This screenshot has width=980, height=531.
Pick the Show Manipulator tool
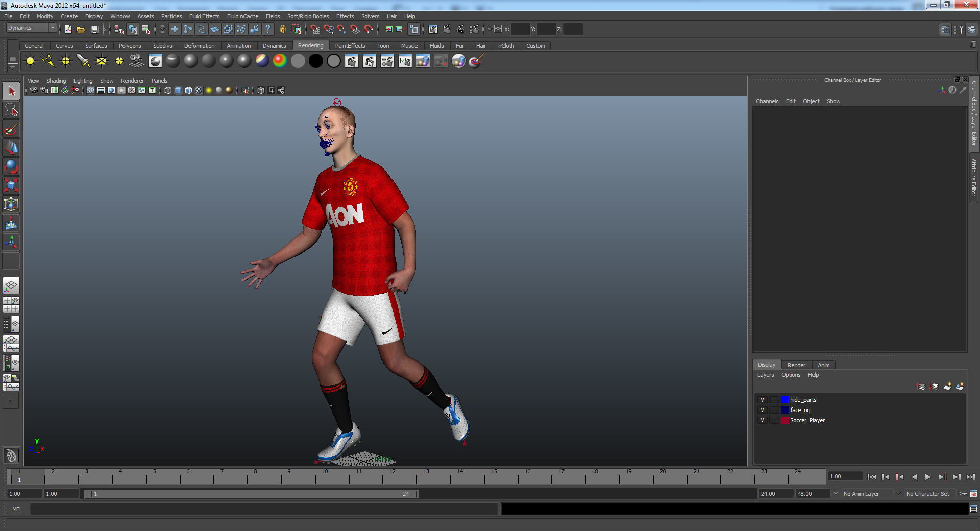(x=11, y=243)
